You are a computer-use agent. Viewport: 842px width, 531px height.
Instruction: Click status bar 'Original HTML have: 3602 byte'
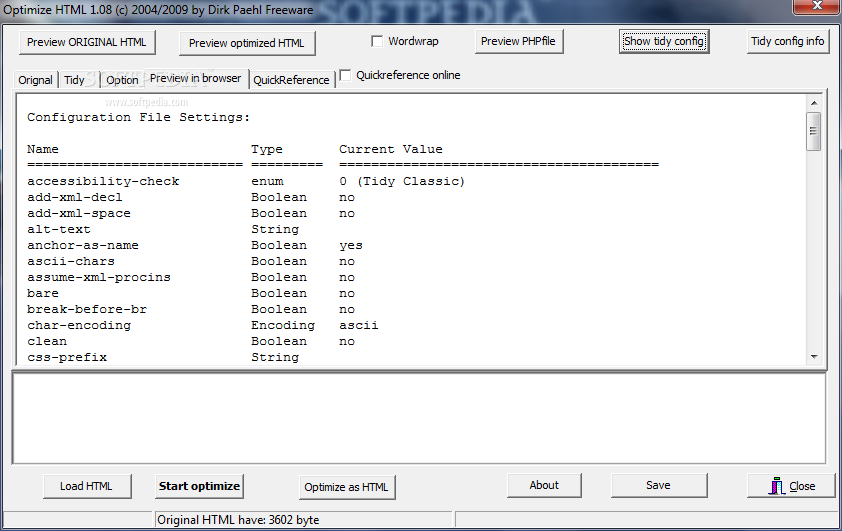click(x=238, y=520)
